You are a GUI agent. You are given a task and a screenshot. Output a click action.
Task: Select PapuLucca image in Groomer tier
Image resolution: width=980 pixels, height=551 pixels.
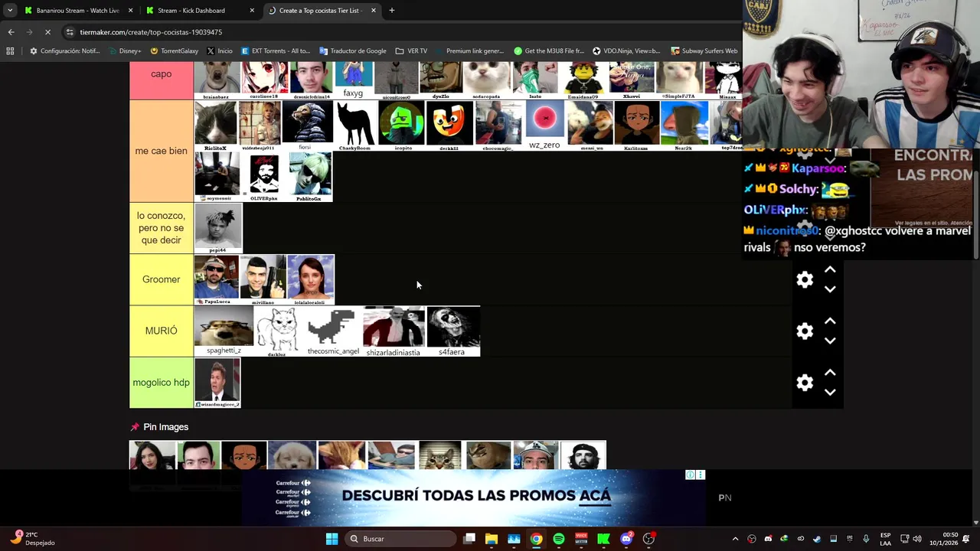click(x=217, y=279)
